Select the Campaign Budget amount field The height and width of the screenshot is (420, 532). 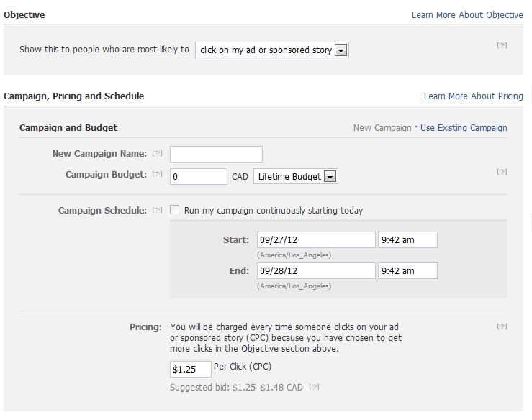(x=199, y=177)
